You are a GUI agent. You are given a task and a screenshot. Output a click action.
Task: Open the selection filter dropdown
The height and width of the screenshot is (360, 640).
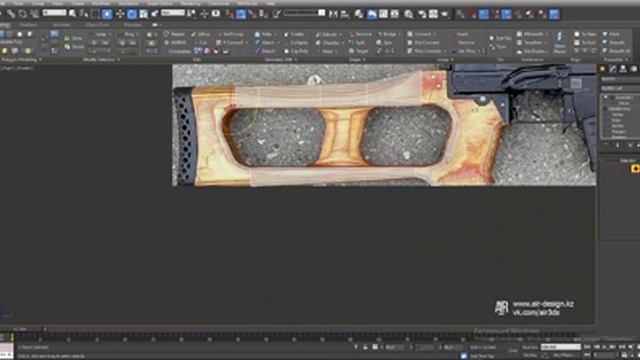pyautogui.click(x=54, y=13)
